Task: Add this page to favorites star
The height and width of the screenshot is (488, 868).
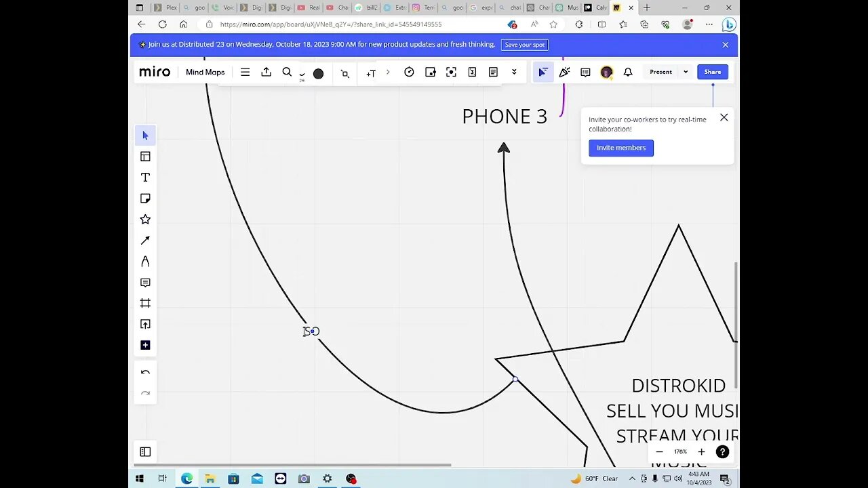Action: point(553,24)
